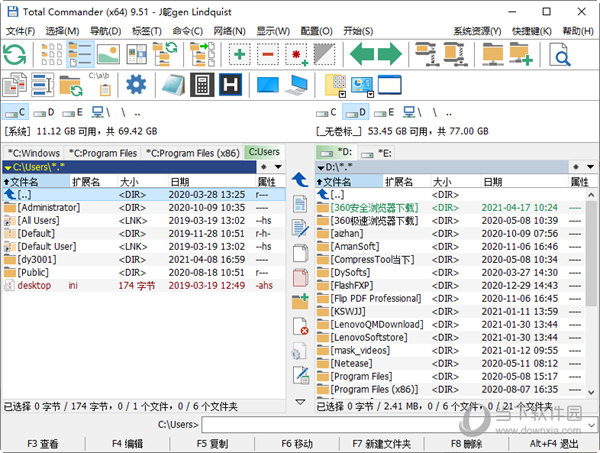
Task: Go back with green left arrow
Action: [362, 54]
